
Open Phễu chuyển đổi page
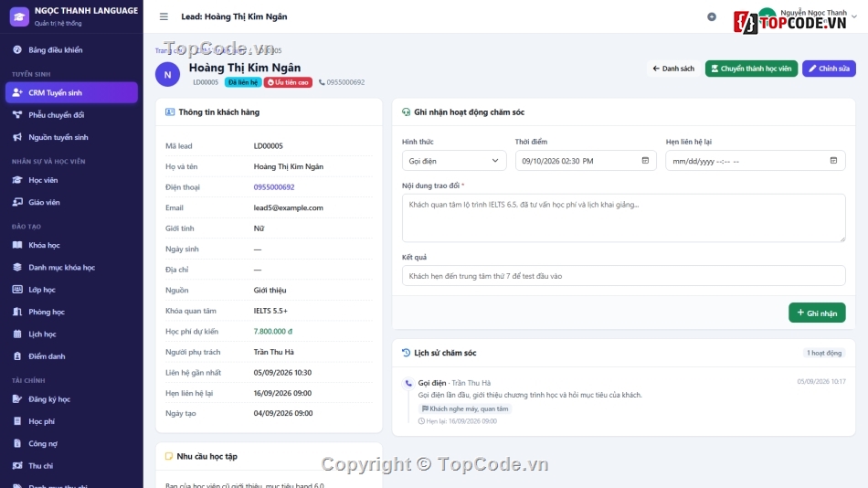pyautogui.click(x=71, y=114)
